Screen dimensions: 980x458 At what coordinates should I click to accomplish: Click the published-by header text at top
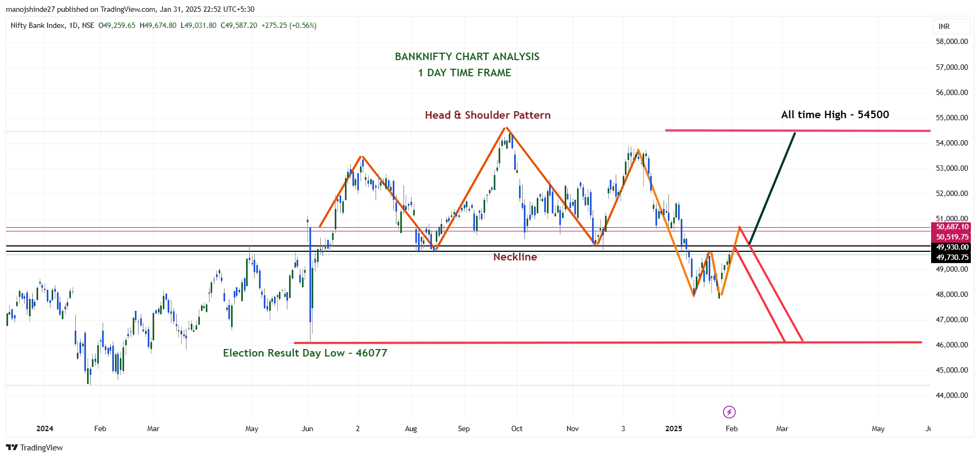130,9
